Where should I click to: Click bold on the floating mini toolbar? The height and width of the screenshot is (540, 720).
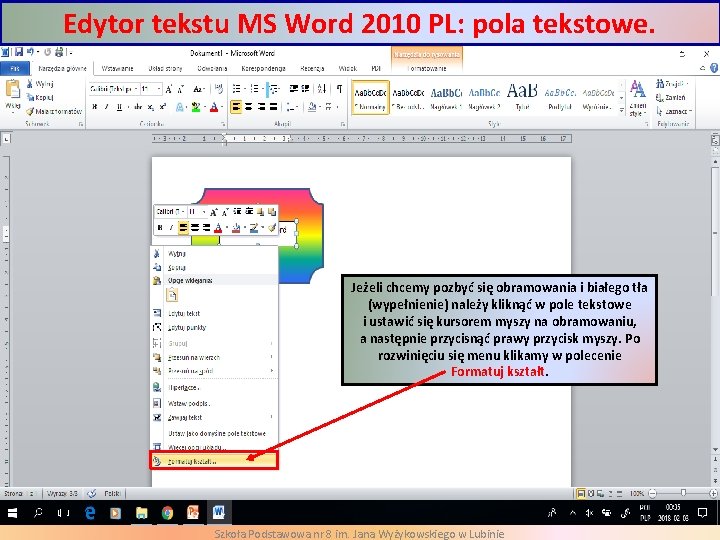tap(160, 227)
